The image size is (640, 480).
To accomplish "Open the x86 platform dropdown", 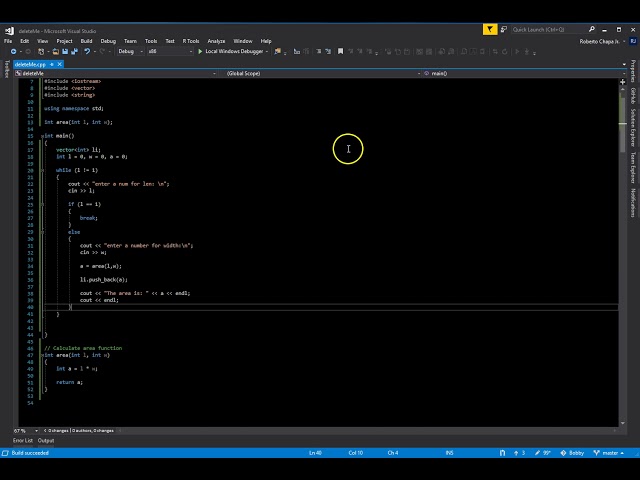I will click(x=170, y=51).
